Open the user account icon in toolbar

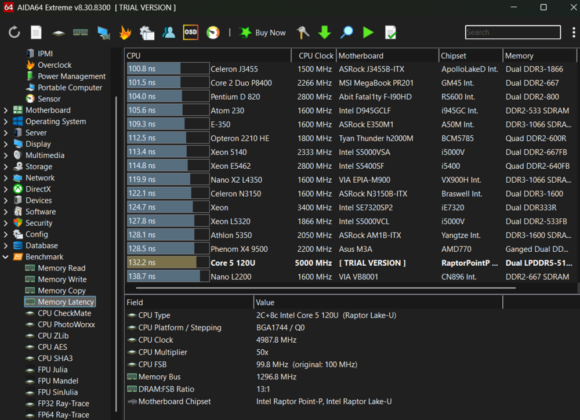point(169,33)
